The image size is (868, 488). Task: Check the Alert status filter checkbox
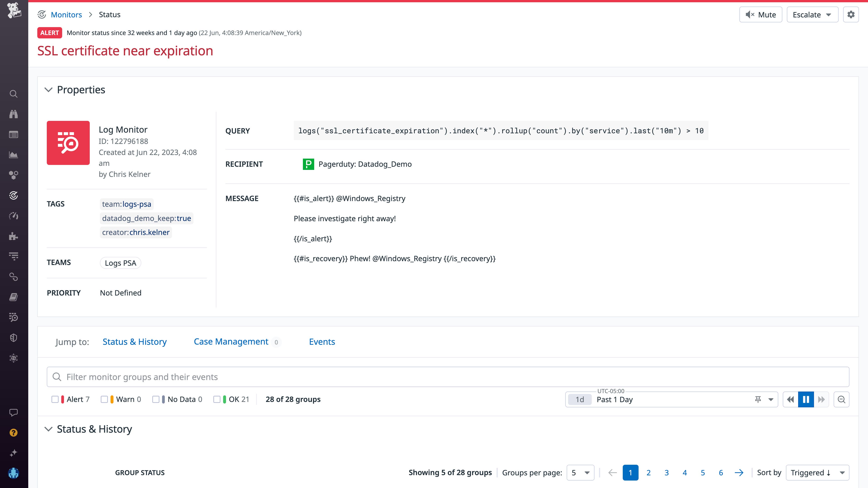coord(55,399)
